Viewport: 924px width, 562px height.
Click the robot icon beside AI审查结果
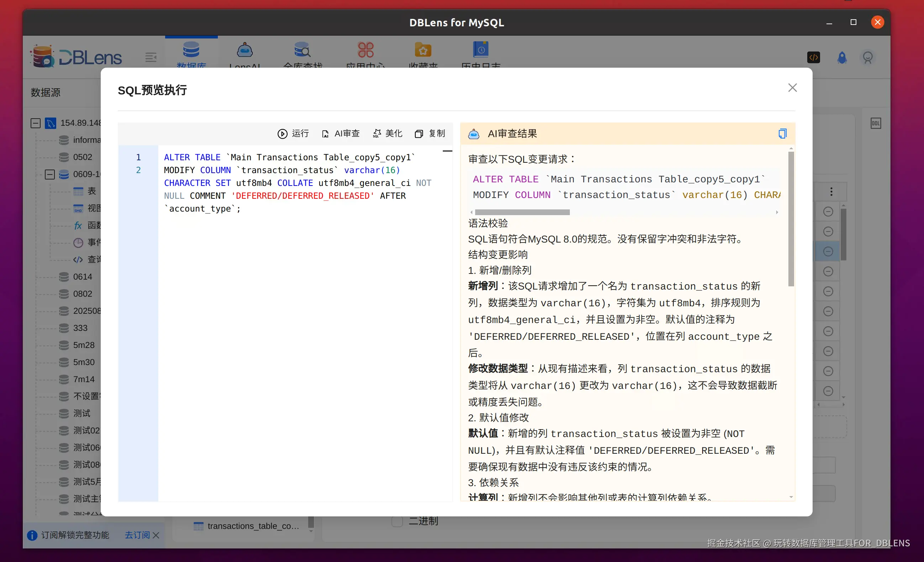(x=474, y=134)
